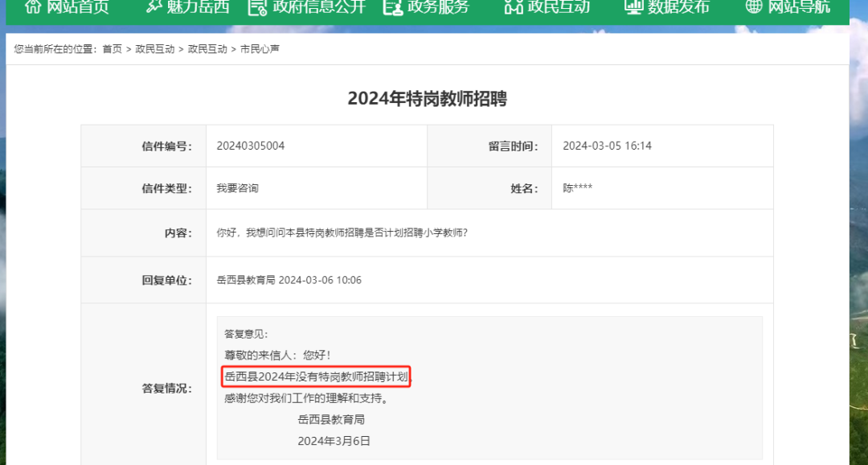Image resolution: width=868 pixels, height=465 pixels.
Task: Click the line 感谢您对我们工作的理解和支持
Action: [306, 398]
